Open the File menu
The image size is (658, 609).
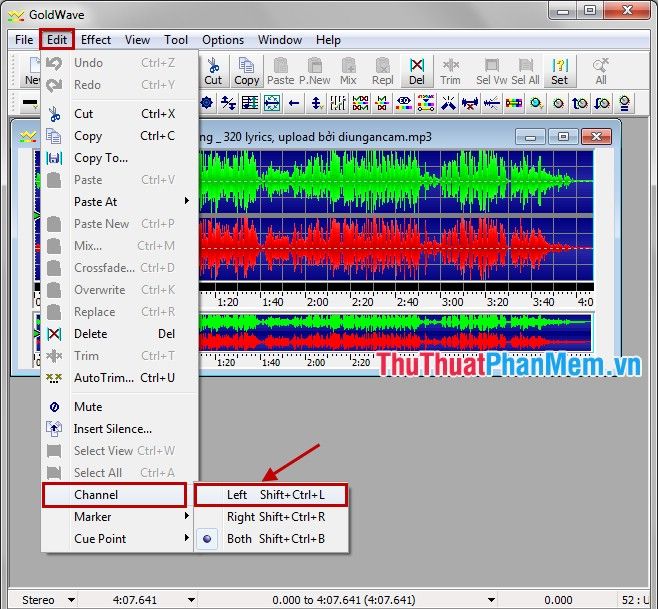[x=24, y=40]
